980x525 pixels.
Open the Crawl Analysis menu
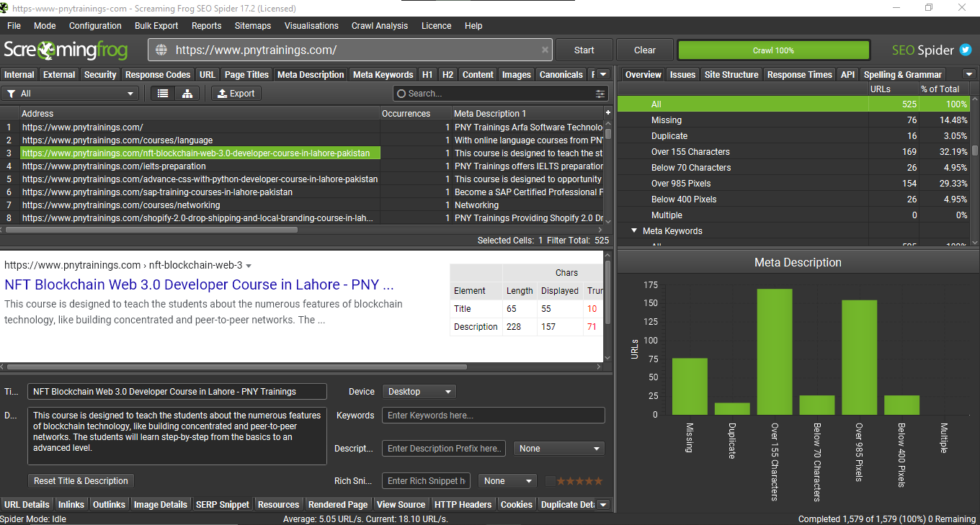point(380,26)
